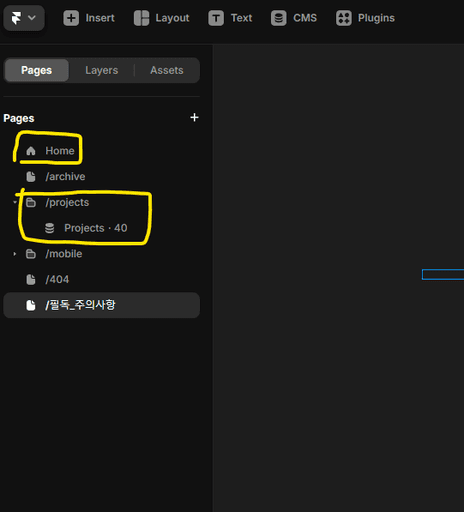The height and width of the screenshot is (512, 464).
Task: Open the Plugins menu
Action: (x=365, y=18)
